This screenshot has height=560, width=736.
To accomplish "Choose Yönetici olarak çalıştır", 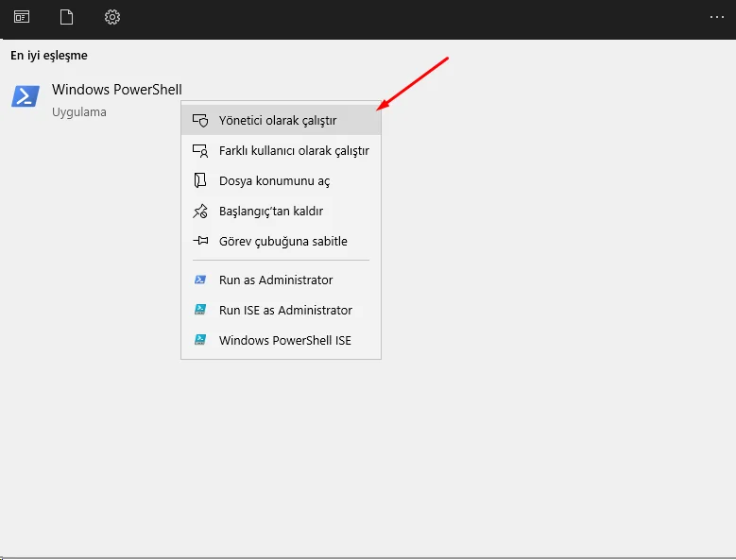I will (x=281, y=120).
